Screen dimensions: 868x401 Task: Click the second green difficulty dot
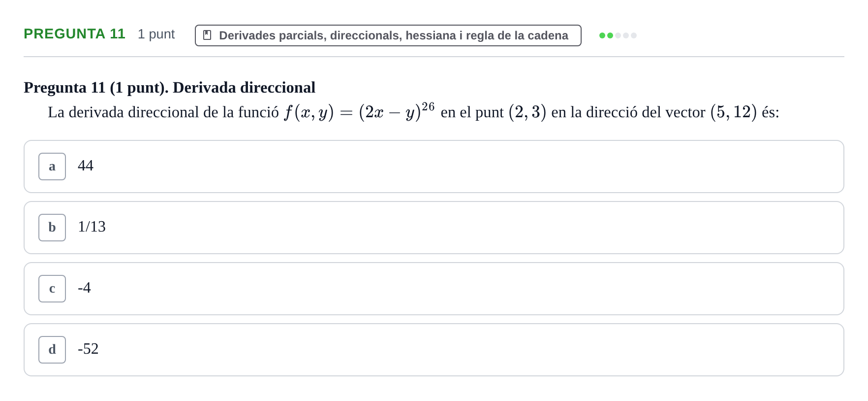pos(610,35)
